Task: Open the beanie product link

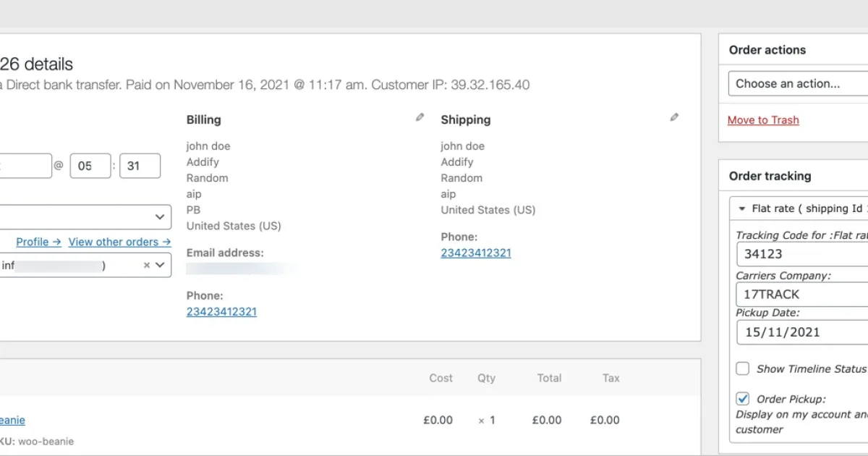Action: (12, 420)
